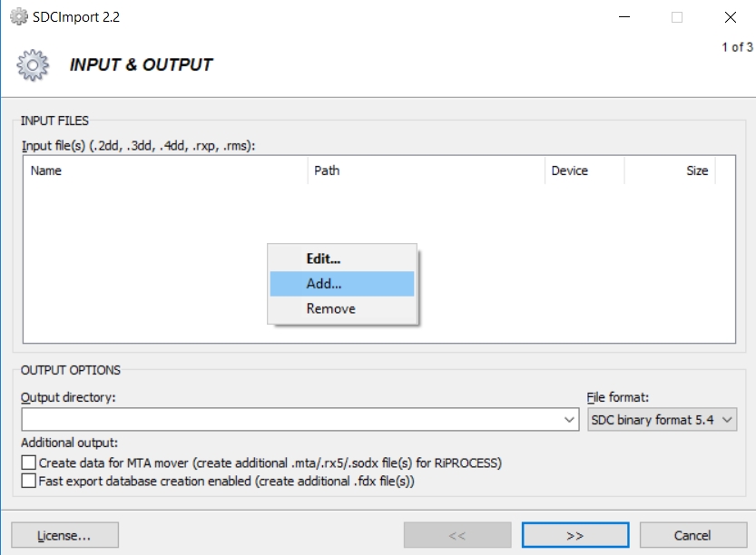
Task: Open the File format combo box
Action: pyautogui.click(x=662, y=420)
